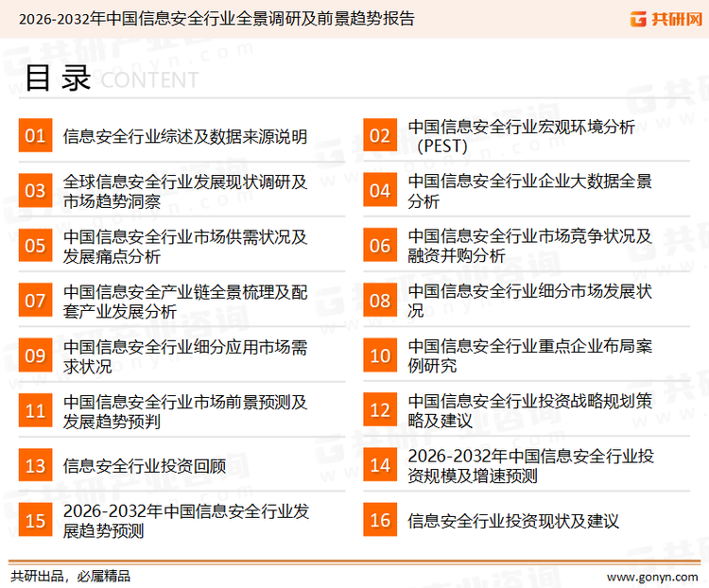Select entry 信息安全行业投资回顾
Screen dimensions: 709x588
point(145,466)
